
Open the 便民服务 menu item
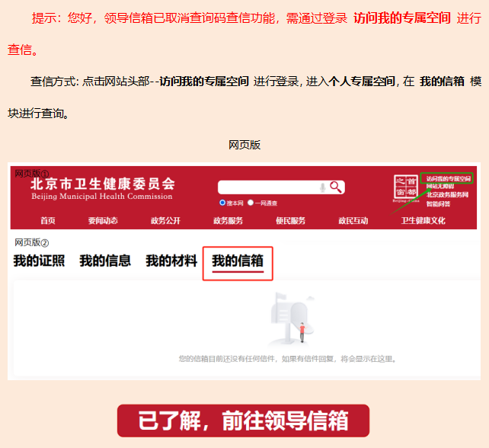pyautogui.click(x=290, y=221)
